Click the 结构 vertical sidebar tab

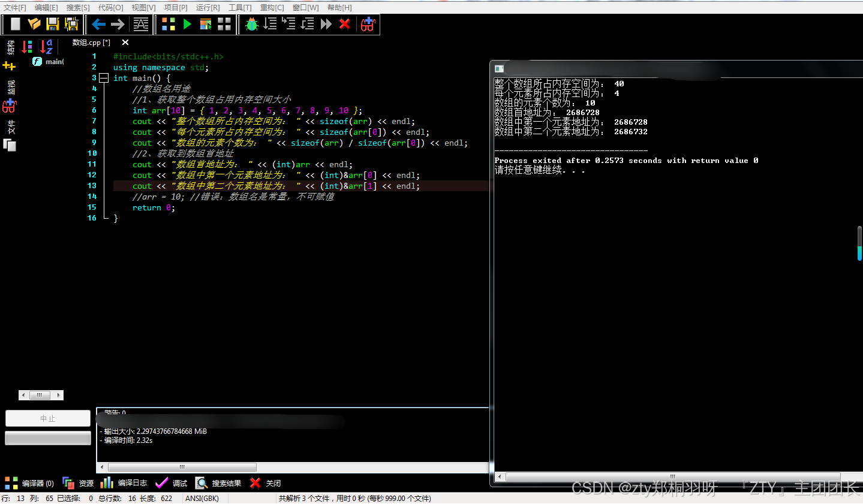click(x=10, y=47)
